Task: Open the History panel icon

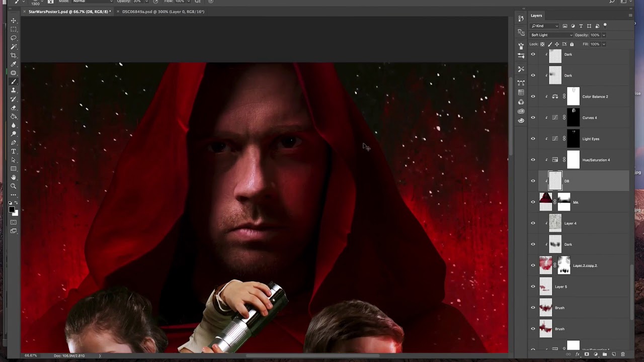Action: tap(521, 19)
